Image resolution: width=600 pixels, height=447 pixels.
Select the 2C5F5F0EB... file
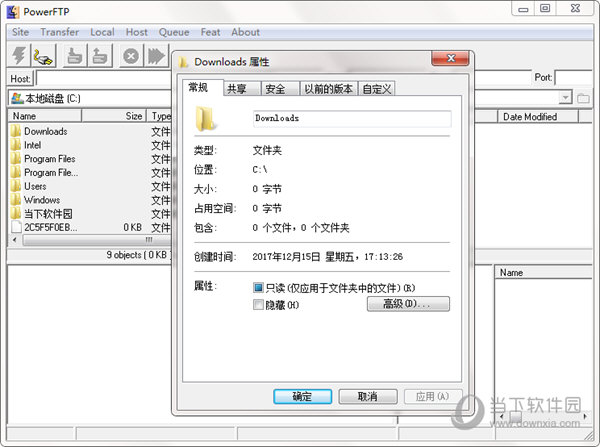tap(51, 227)
